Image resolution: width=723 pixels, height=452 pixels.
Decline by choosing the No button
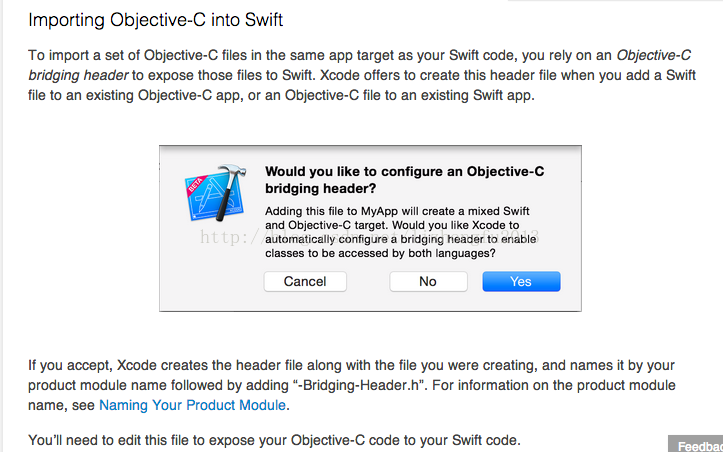(428, 281)
